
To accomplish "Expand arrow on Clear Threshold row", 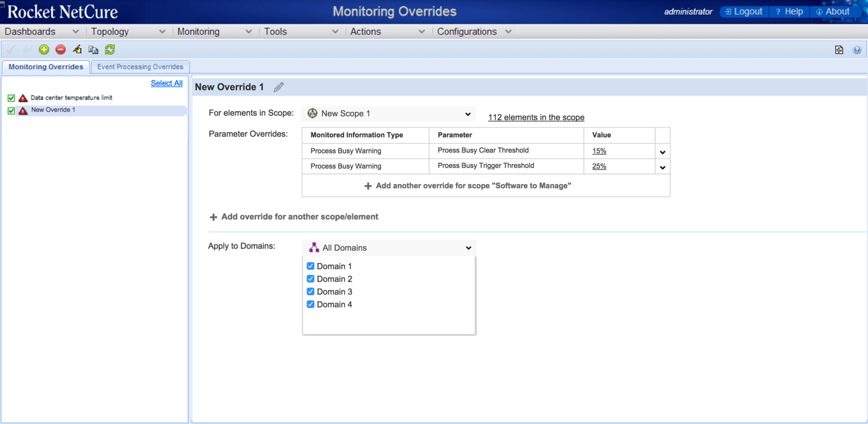I will pos(663,152).
